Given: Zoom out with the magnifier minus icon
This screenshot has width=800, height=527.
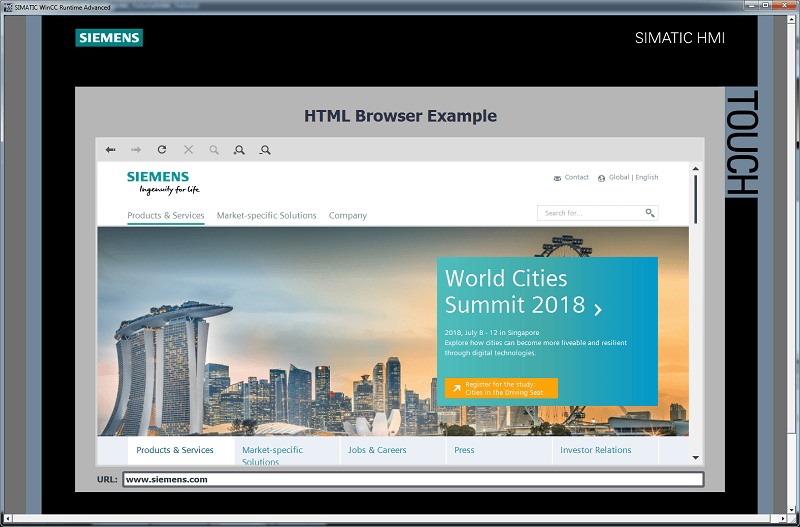Looking at the screenshot, I should (x=264, y=149).
